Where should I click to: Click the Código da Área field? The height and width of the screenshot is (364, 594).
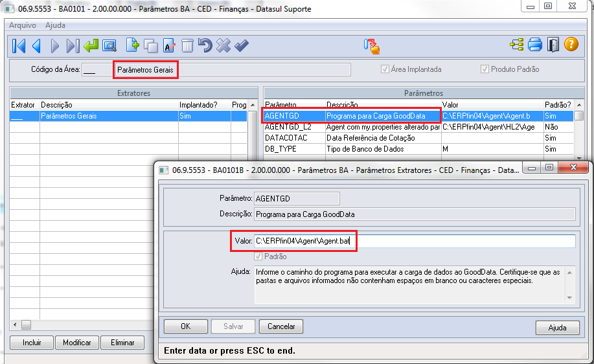pyautogui.click(x=97, y=70)
